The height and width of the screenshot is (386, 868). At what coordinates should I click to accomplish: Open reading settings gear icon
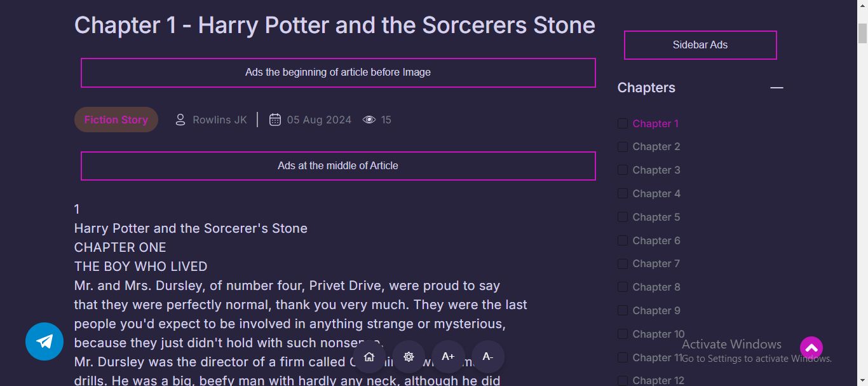coord(409,357)
